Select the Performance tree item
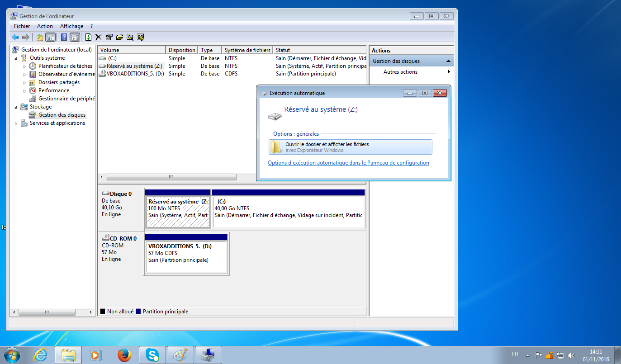 point(53,90)
